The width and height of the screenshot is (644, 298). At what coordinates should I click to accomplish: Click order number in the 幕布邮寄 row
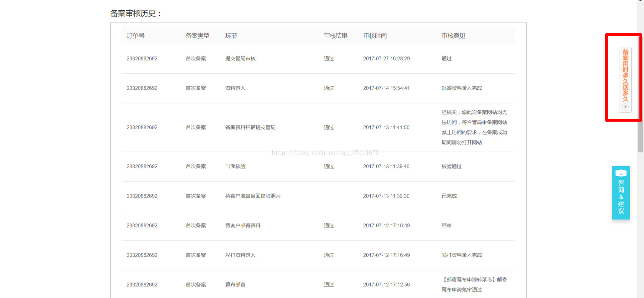tap(142, 285)
